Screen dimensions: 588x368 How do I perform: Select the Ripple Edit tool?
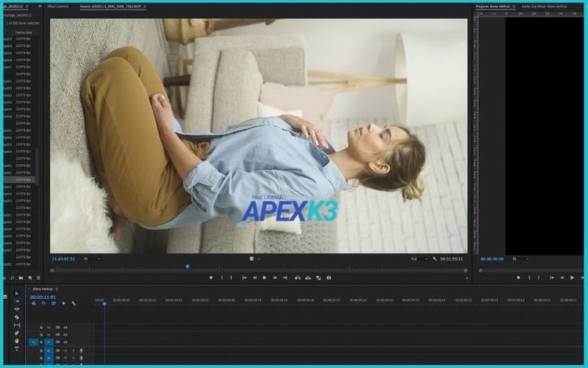point(17,309)
